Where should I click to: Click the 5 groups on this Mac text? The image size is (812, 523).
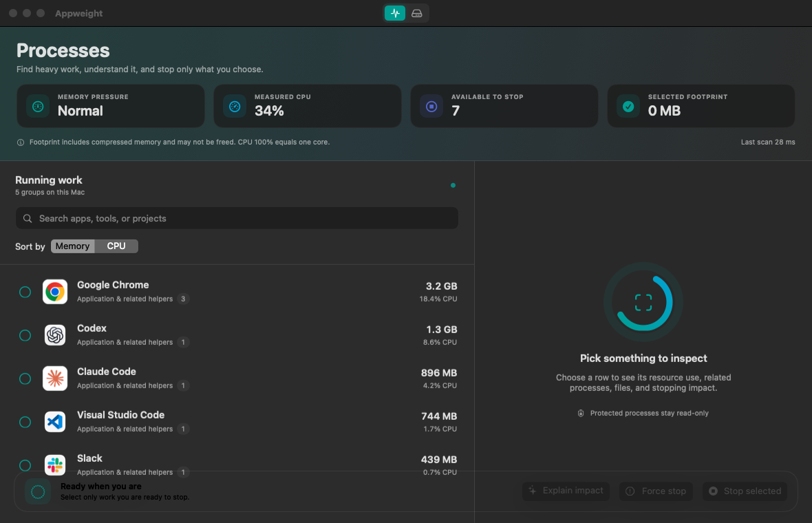click(50, 193)
